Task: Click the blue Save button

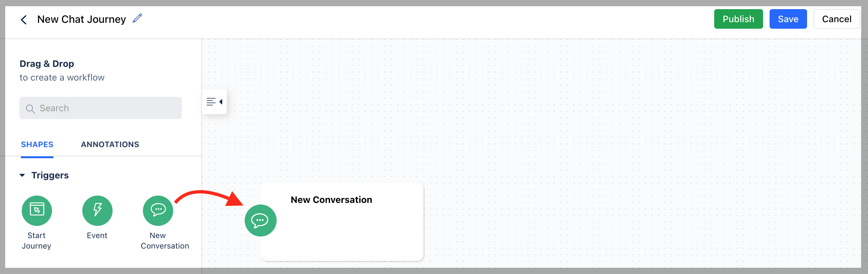Action: point(788,19)
